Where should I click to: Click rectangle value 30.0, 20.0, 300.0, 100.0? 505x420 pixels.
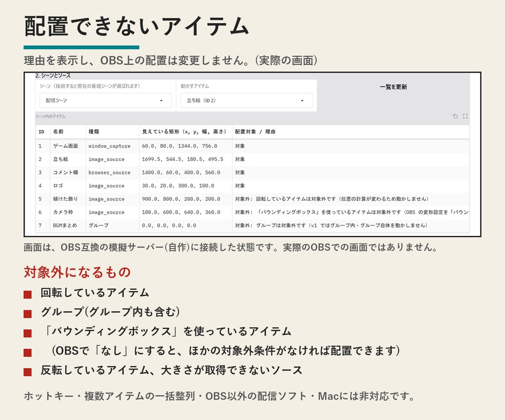tap(185, 186)
